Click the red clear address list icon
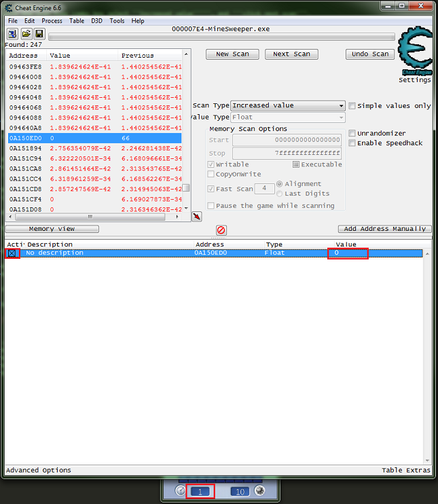Screen dimensions: 438x504 221,230
